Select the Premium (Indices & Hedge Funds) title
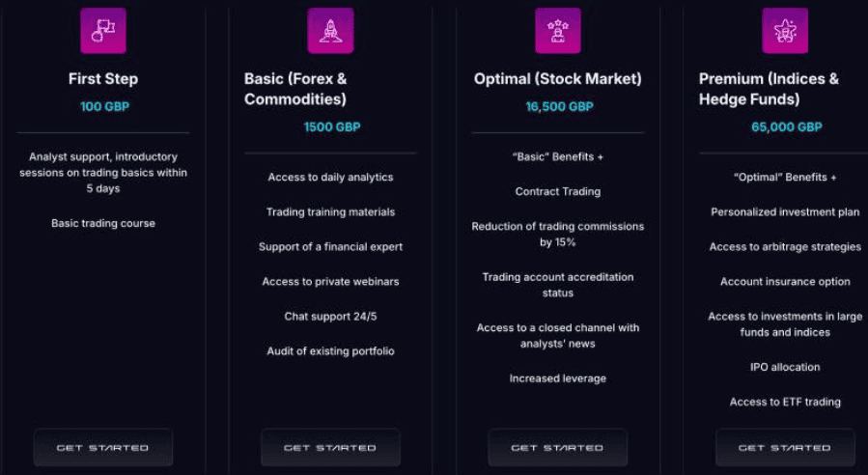868x475 pixels. (x=769, y=89)
